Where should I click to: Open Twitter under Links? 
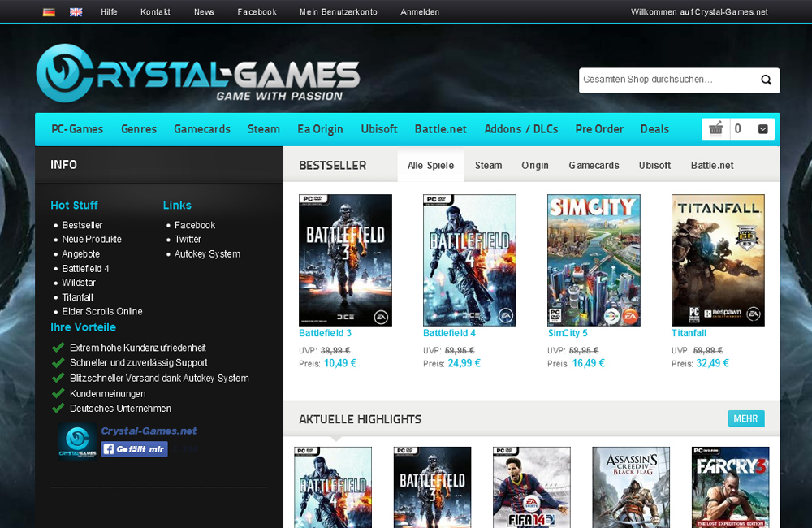coord(188,240)
